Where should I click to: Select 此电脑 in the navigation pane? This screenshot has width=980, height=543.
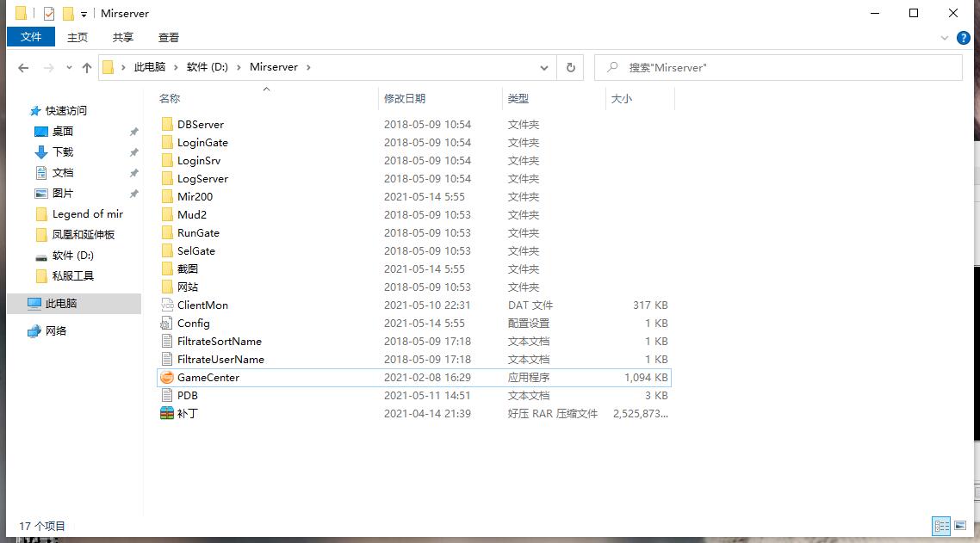[x=60, y=304]
